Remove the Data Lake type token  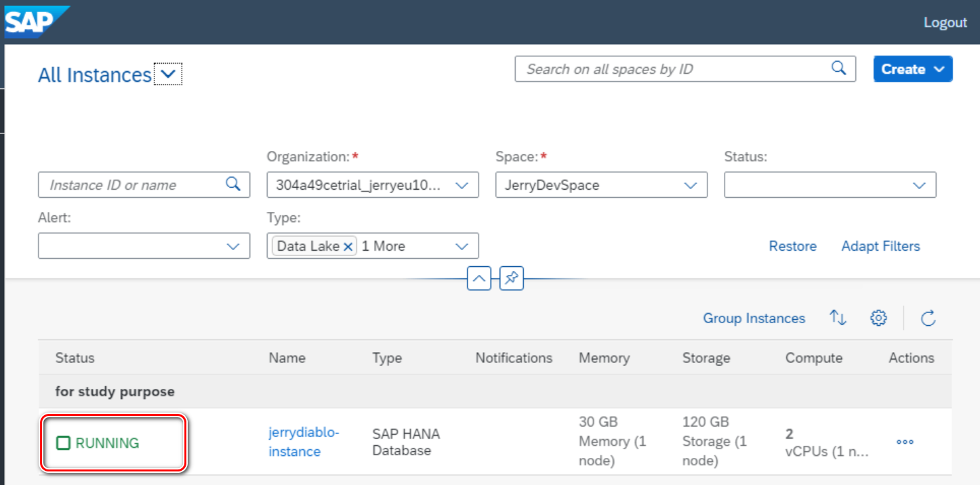348,247
